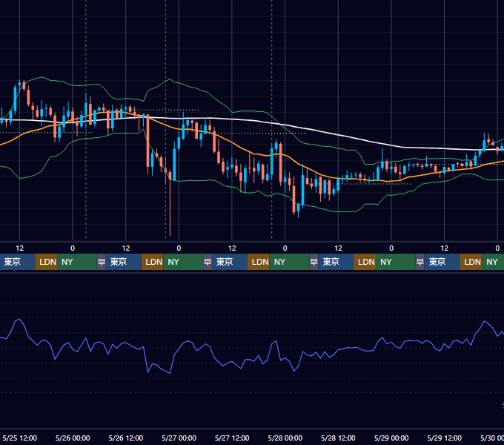Click the 5/28 12:00 date label

pyautogui.click(x=338, y=438)
